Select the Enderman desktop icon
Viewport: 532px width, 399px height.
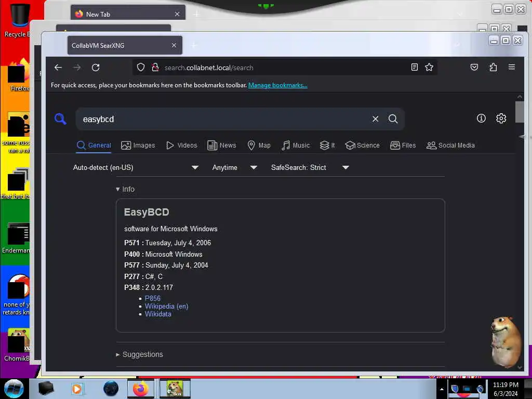click(16, 238)
